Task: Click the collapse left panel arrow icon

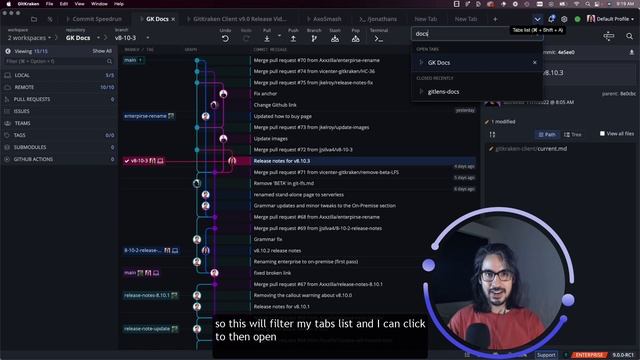Action: pos(8,51)
